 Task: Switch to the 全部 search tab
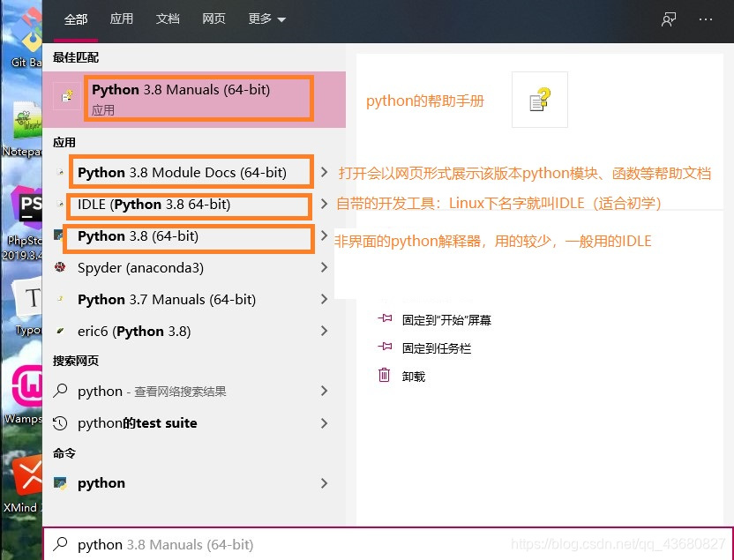(x=76, y=19)
